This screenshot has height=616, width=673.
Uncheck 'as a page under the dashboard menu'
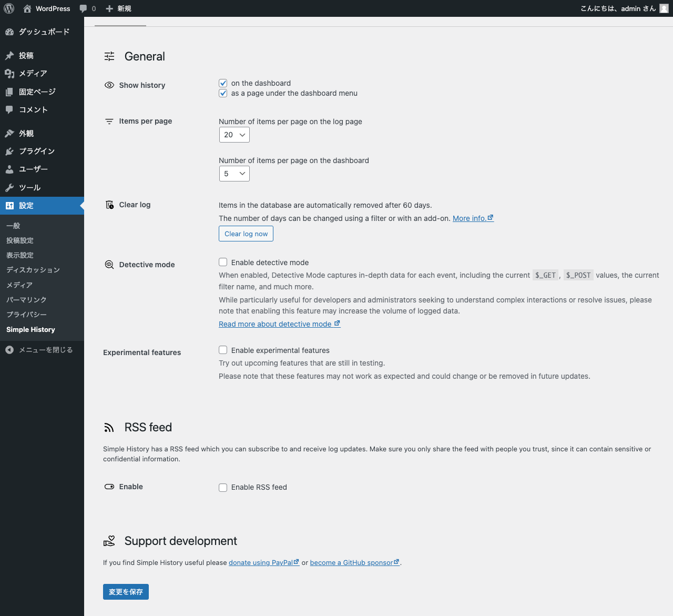(223, 93)
